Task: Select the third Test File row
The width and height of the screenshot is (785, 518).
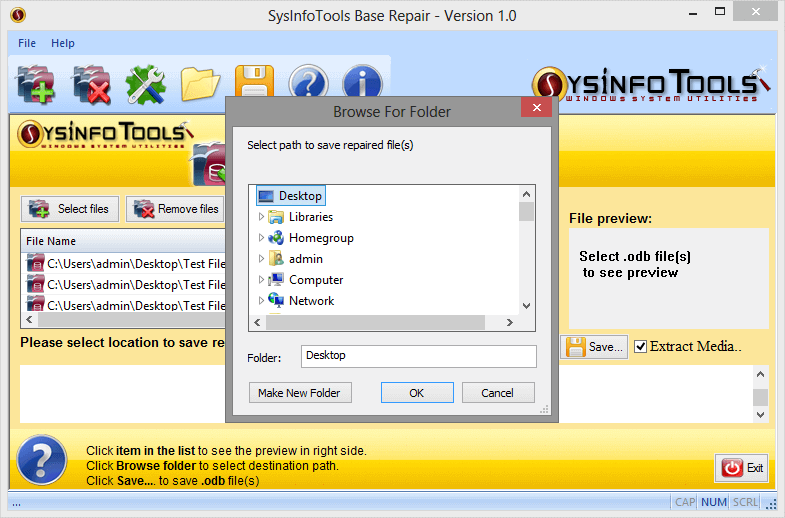Action: [x=125, y=304]
